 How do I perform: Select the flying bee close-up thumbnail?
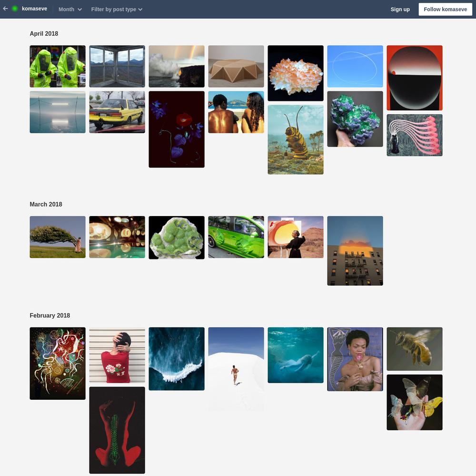[415, 349]
